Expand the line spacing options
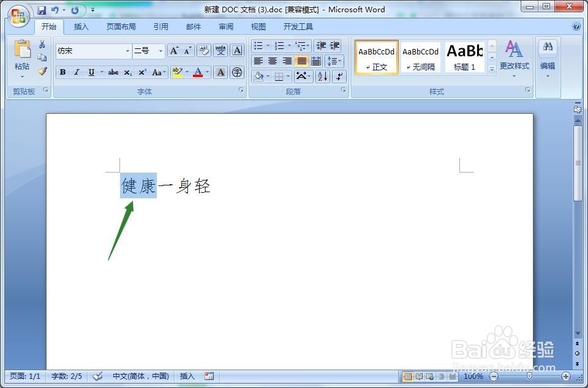 coord(333,61)
